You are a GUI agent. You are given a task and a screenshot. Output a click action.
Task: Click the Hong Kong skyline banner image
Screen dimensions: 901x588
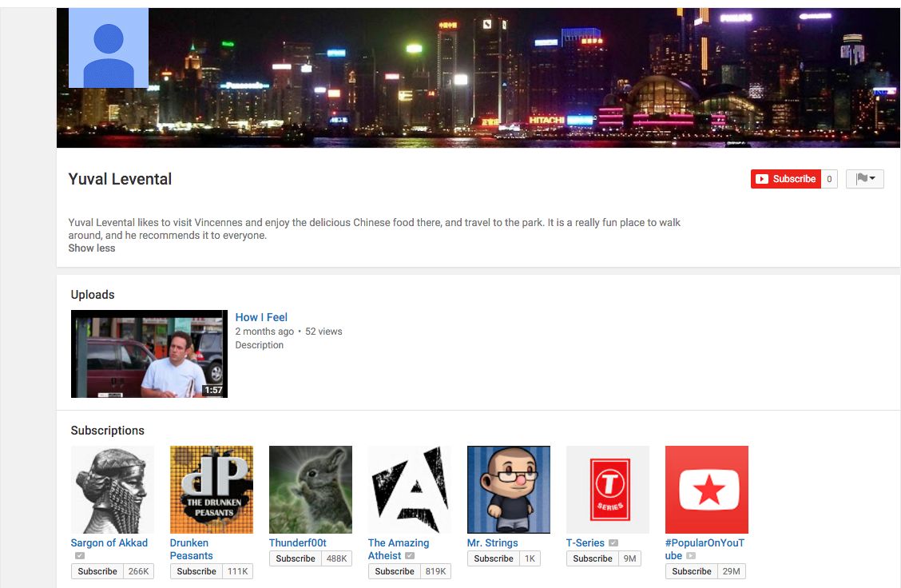click(478, 77)
